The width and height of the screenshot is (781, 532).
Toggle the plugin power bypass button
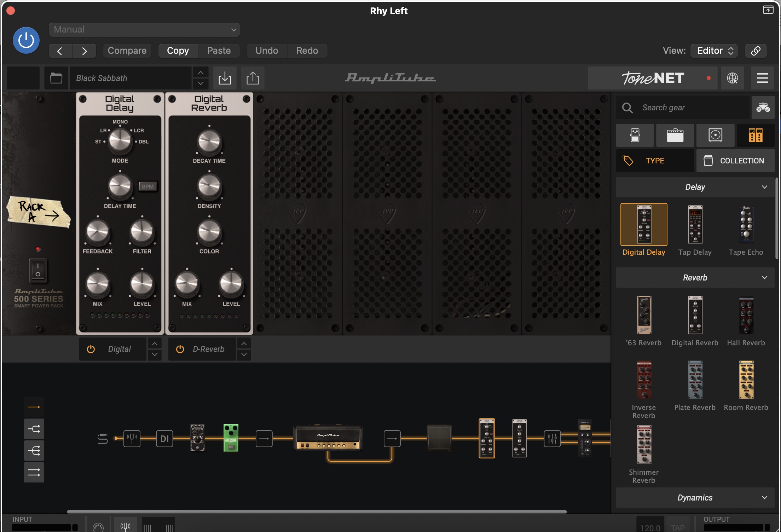[26, 41]
